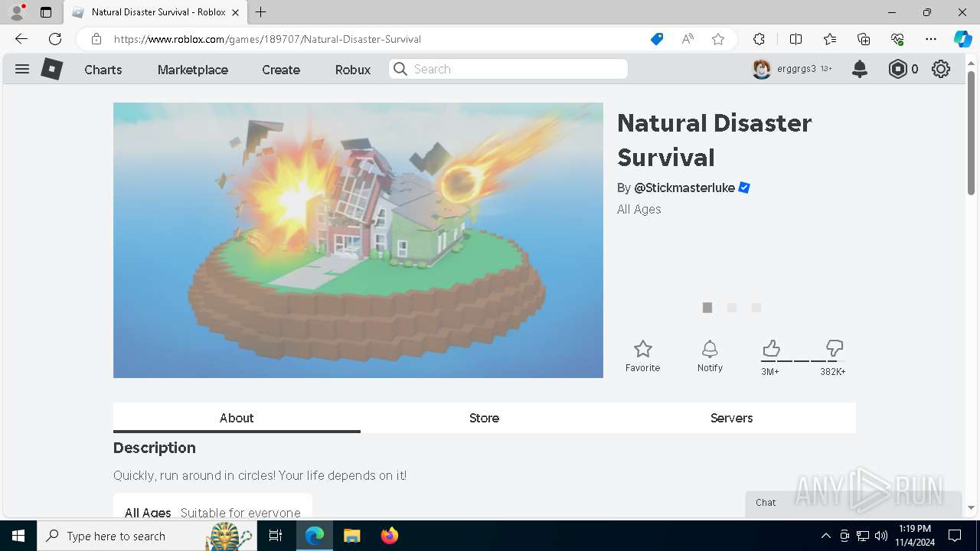Click the browser address bar URL
Viewport: 980px width, 551px height.
267,39
